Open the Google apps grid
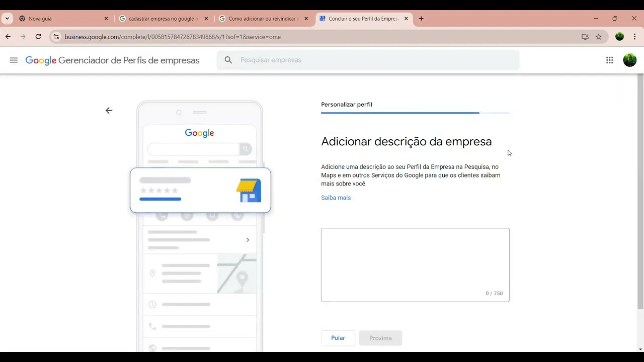 pyautogui.click(x=609, y=60)
